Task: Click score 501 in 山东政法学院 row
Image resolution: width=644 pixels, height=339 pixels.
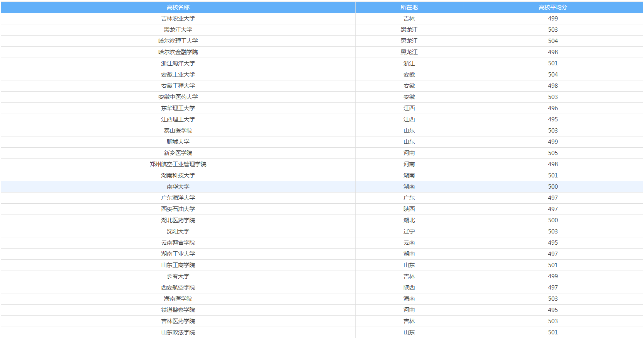Action: (x=553, y=332)
